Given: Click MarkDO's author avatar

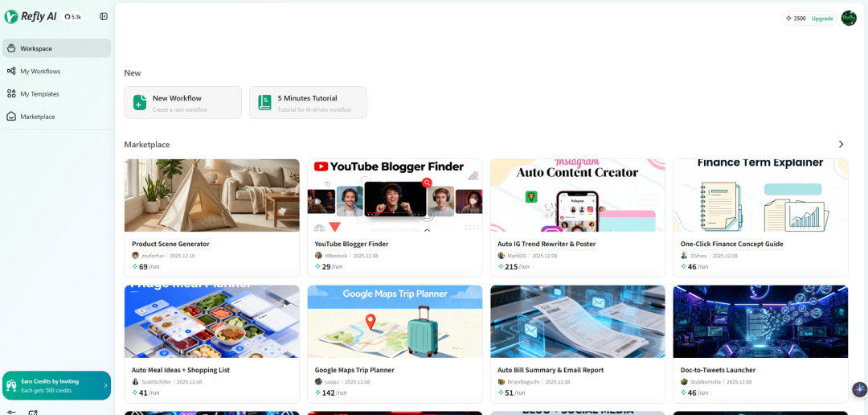Looking at the screenshot, I should pos(501,256).
